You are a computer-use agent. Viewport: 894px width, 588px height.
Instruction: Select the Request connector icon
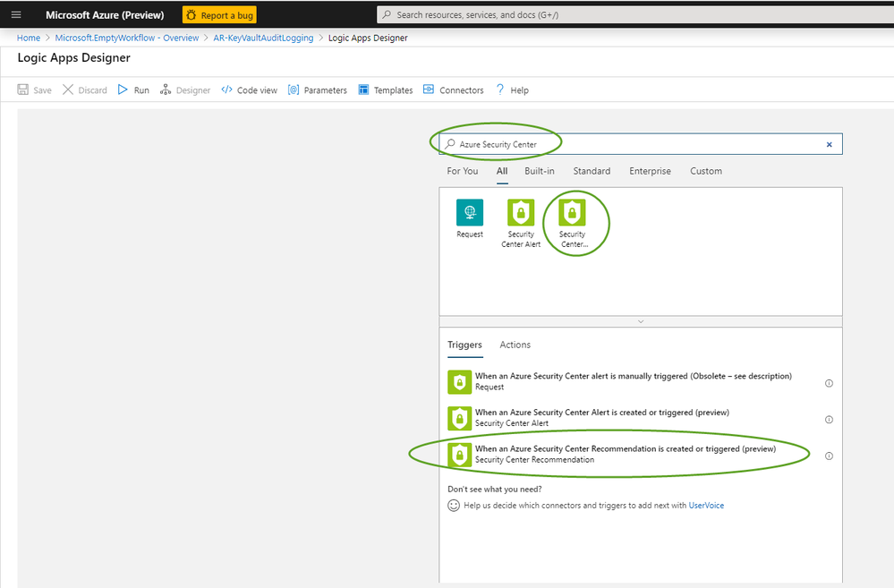point(470,213)
